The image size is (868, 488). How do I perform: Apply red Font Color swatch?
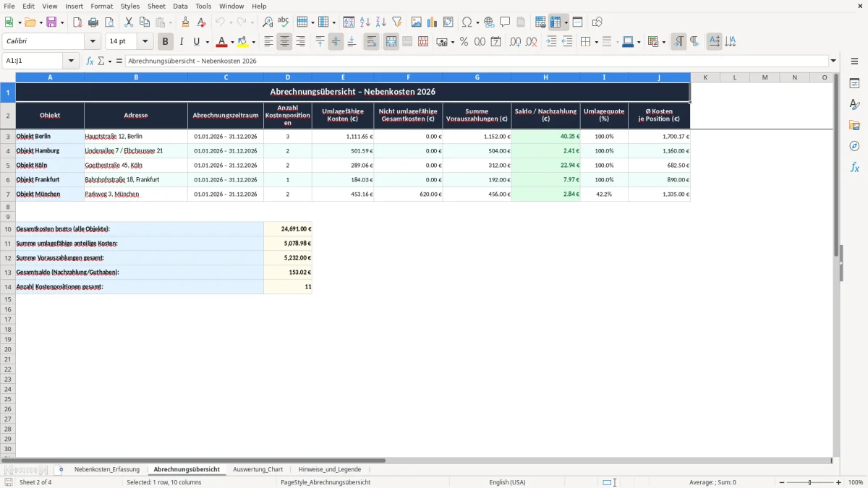[x=221, y=42]
